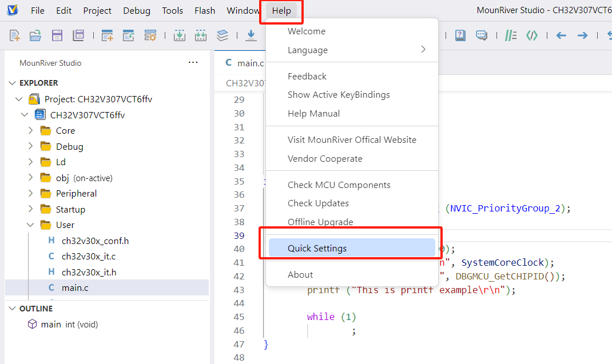Collapse the CH32V307VCT6ffv project node

pos(25,115)
